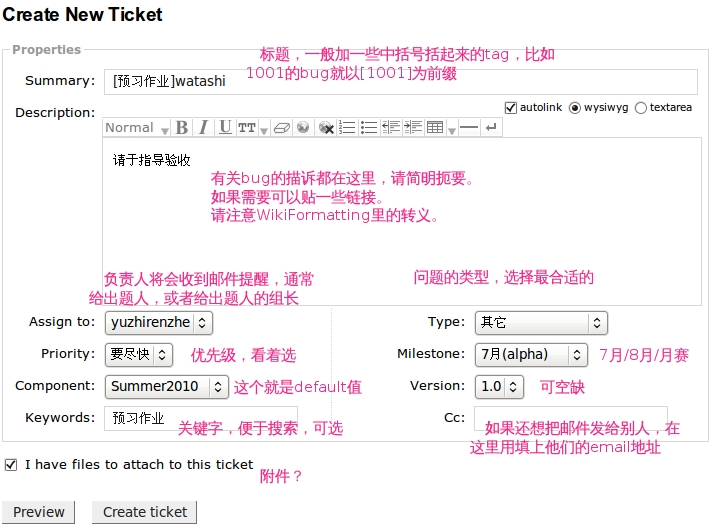Insert a table with the table icon
Viewport: 716px width, 528px height.
click(435, 128)
